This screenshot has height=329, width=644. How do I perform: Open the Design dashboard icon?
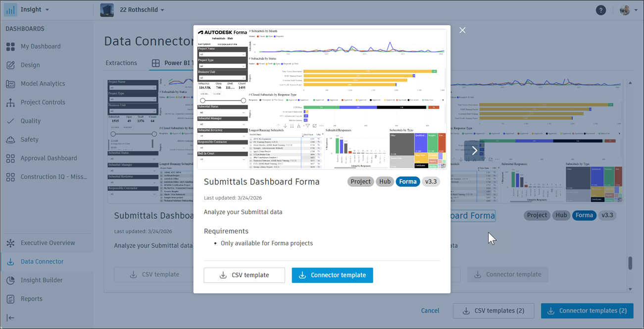pyautogui.click(x=10, y=65)
